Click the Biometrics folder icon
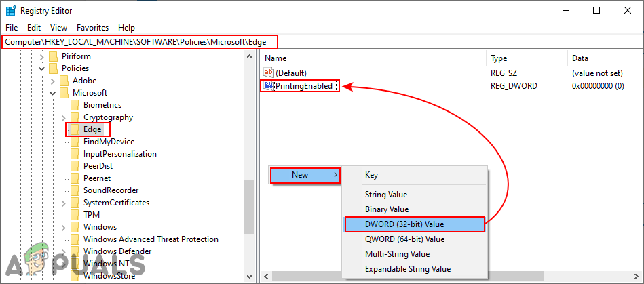 [75, 105]
